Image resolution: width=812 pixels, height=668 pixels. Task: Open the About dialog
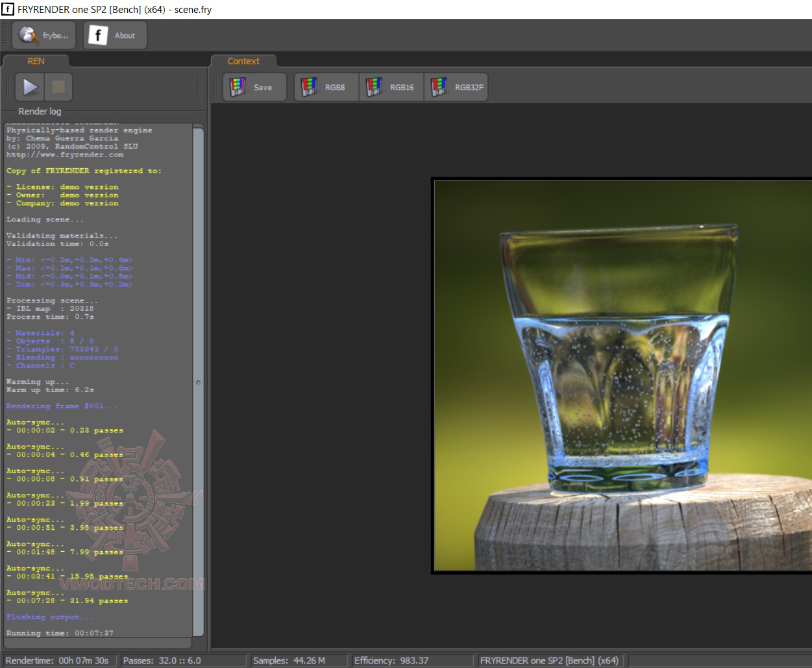click(115, 36)
